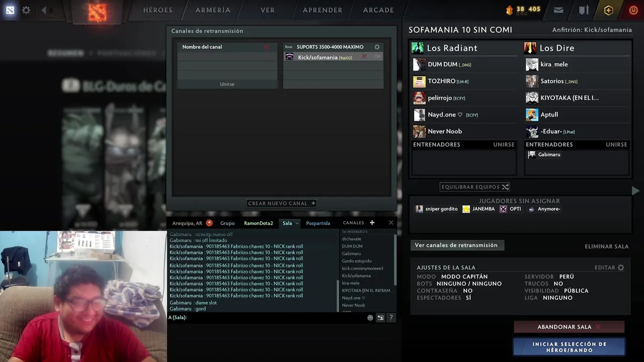Select Aptull in Los Dire
The width and height of the screenshot is (644, 362).
577,115
